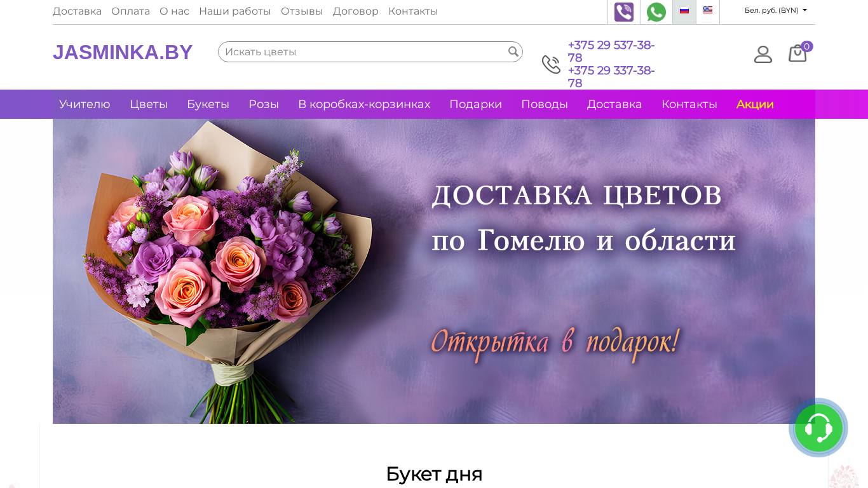Screen dimensions: 868x488
Task: Expand the Бел. руб. (BYN) currency dropdown
Action: [x=776, y=11]
